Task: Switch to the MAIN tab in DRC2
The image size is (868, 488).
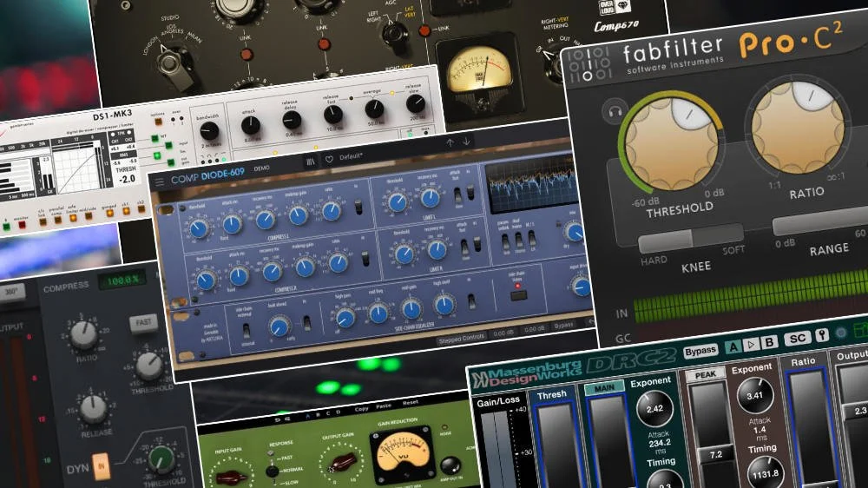Action: (x=604, y=388)
